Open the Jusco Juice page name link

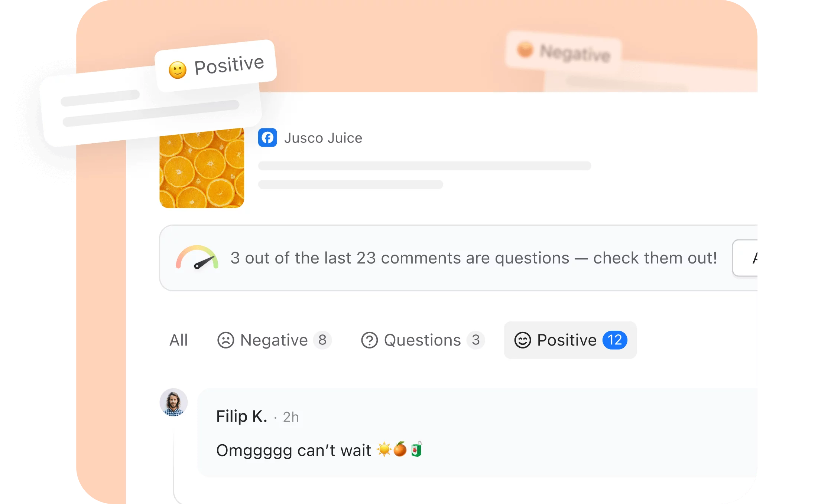(x=323, y=138)
